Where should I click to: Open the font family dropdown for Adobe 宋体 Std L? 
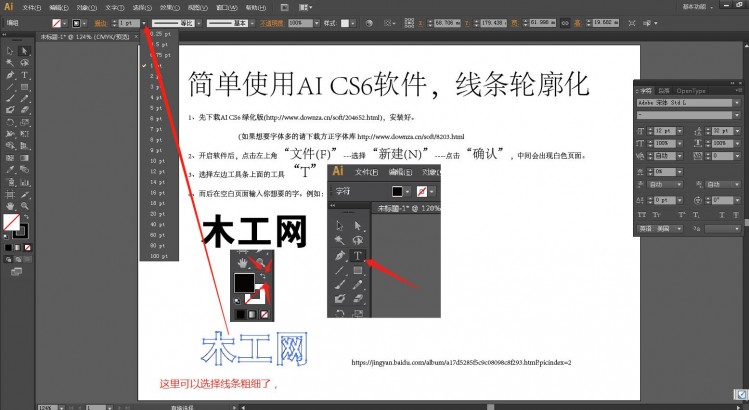(x=737, y=103)
